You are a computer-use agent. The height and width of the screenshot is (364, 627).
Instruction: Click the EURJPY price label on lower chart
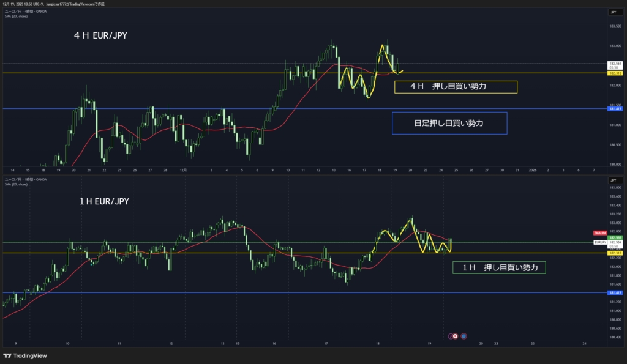601,242
